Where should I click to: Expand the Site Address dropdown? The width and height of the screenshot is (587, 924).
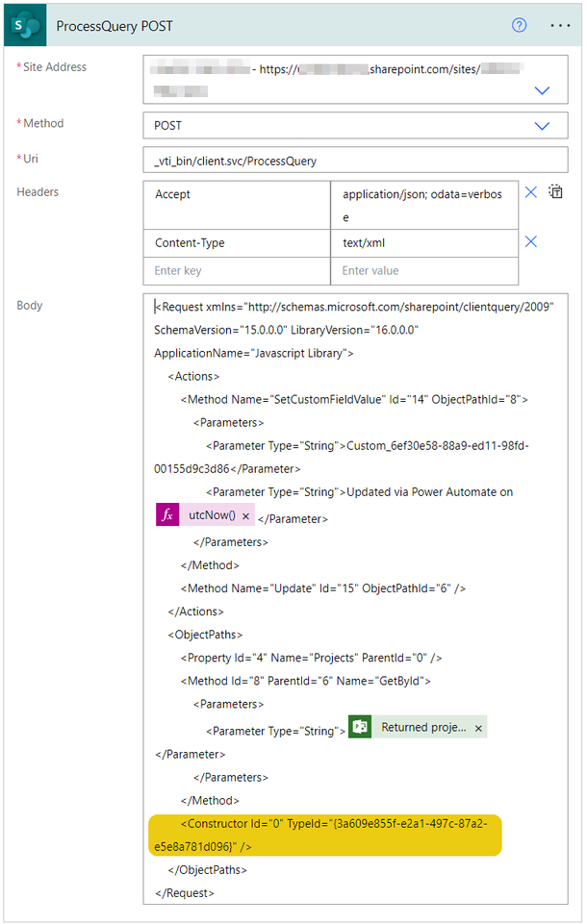pos(542,90)
